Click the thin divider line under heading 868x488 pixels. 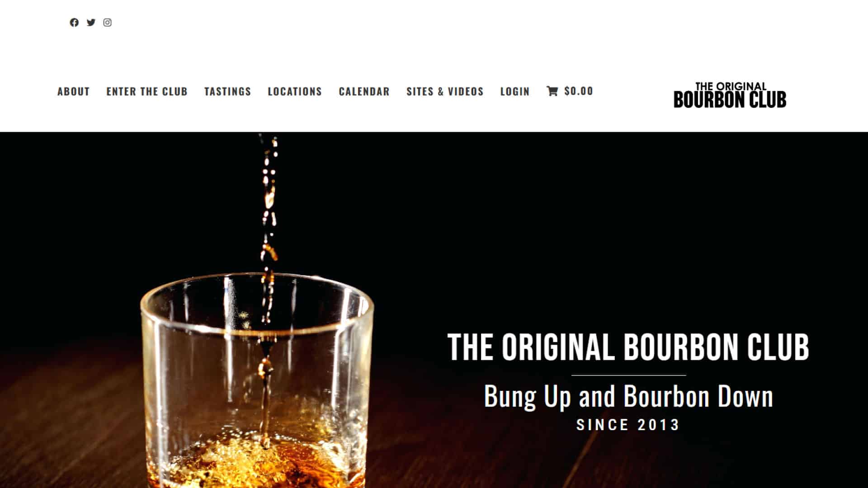[x=629, y=375]
